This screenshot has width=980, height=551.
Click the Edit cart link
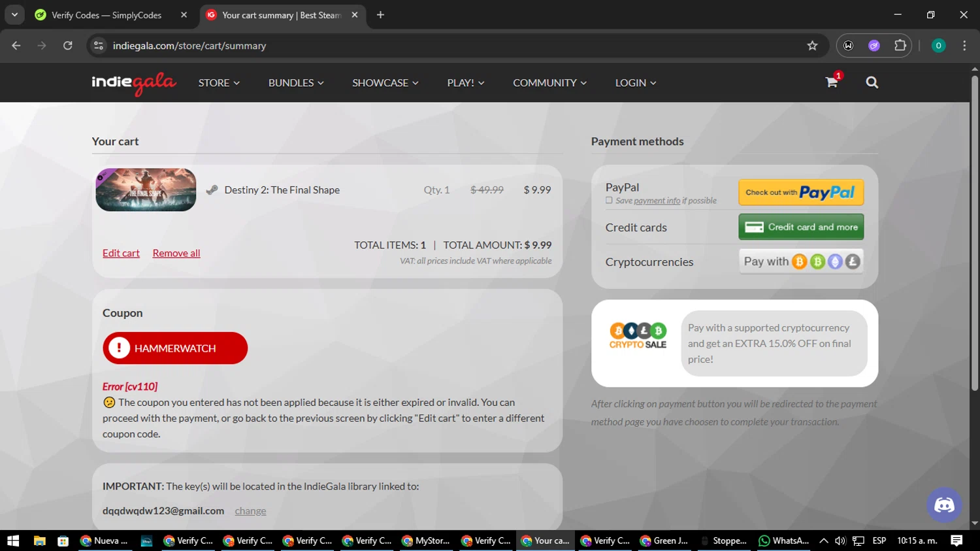coord(121,254)
